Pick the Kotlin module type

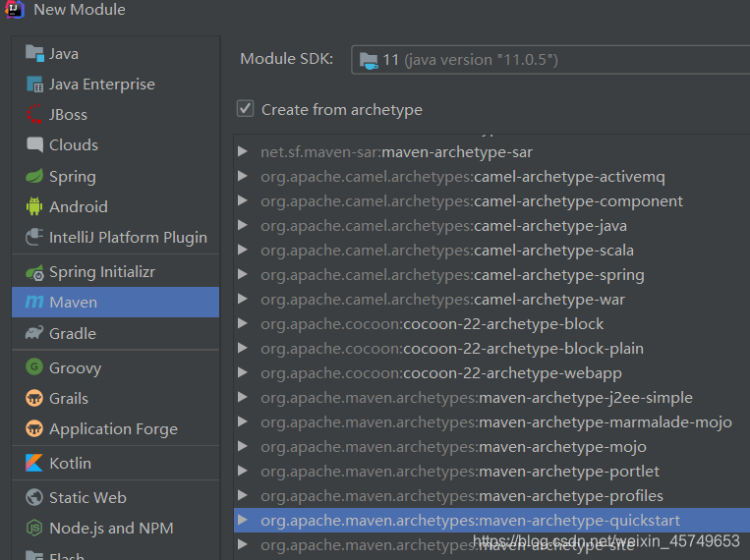click(x=115, y=463)
